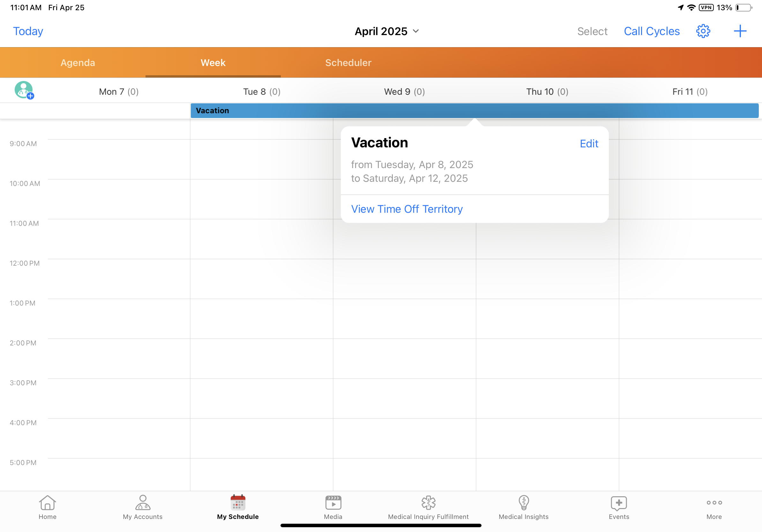Tap Edit in the Vacation popover
762x532 pixels.
click(x=589, y=144)
